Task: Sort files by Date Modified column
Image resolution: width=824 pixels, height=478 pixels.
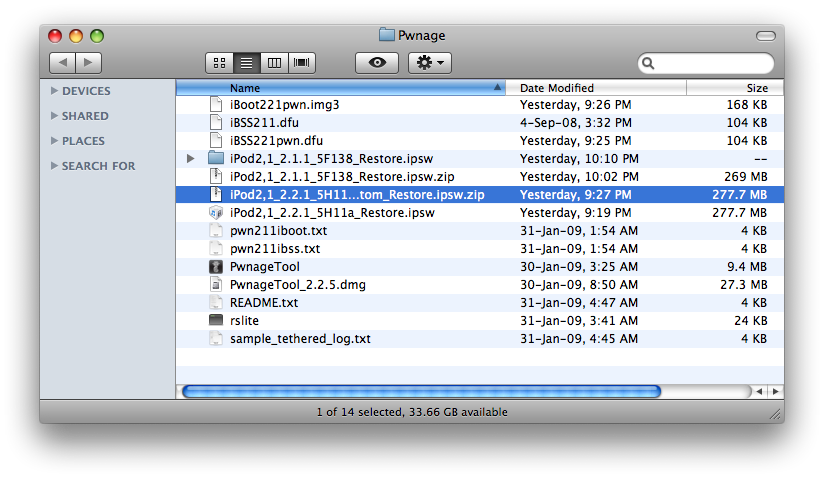Action: [x=600, y=88]
